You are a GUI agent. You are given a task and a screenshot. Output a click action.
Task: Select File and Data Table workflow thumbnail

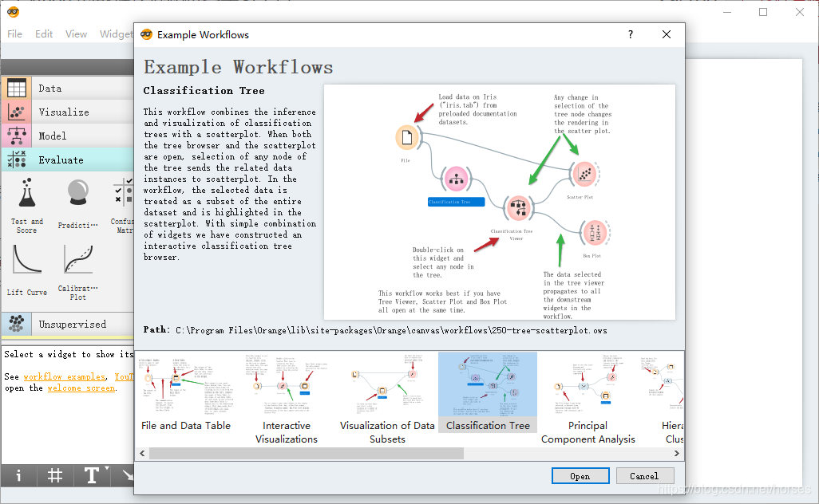tap(186, 392)
